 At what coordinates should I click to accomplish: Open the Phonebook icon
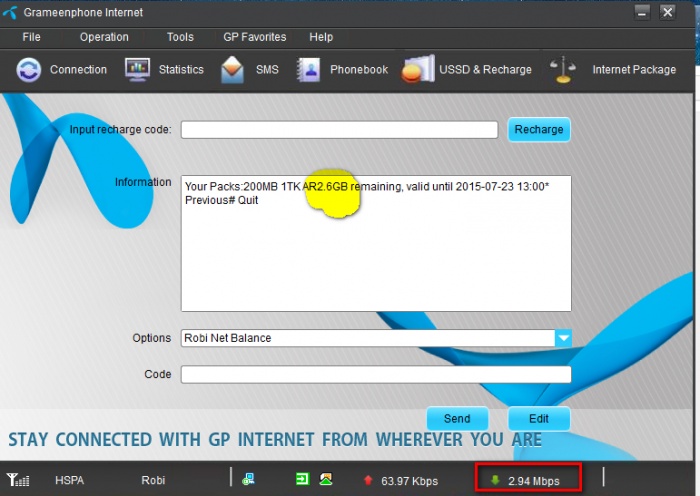pyautogui.click(x=308, y=70)
